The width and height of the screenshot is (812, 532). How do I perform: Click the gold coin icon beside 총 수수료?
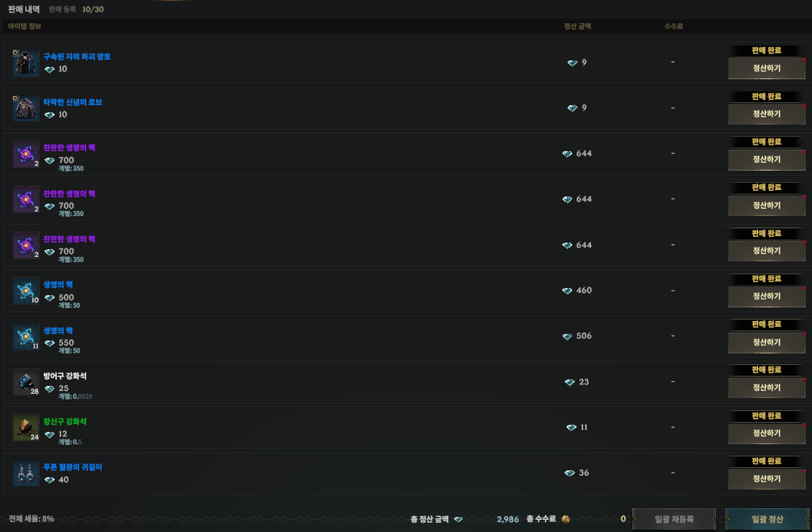tap(566, 519)
